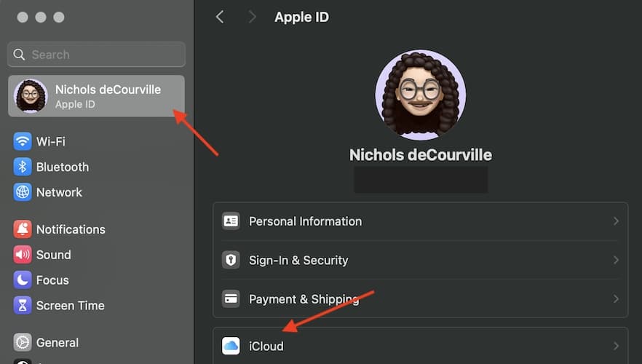Open Payment & Shipping card icon

click(x=231, y=299)
